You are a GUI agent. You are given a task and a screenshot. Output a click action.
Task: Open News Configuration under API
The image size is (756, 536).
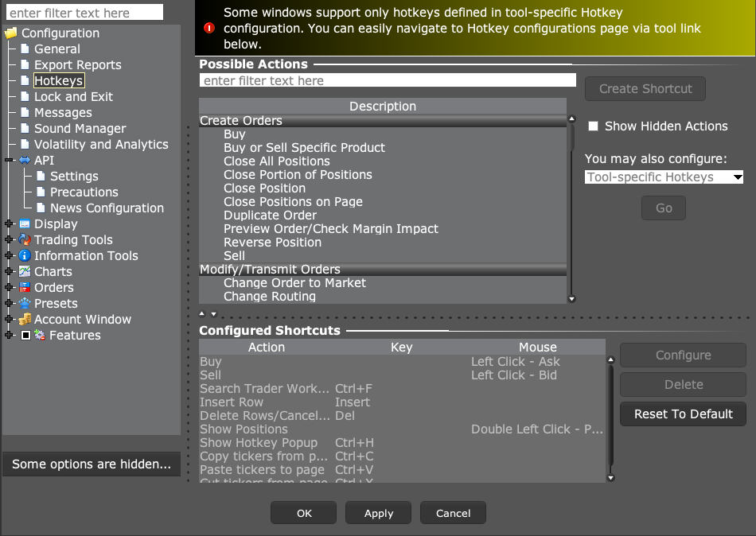(107, 208)
